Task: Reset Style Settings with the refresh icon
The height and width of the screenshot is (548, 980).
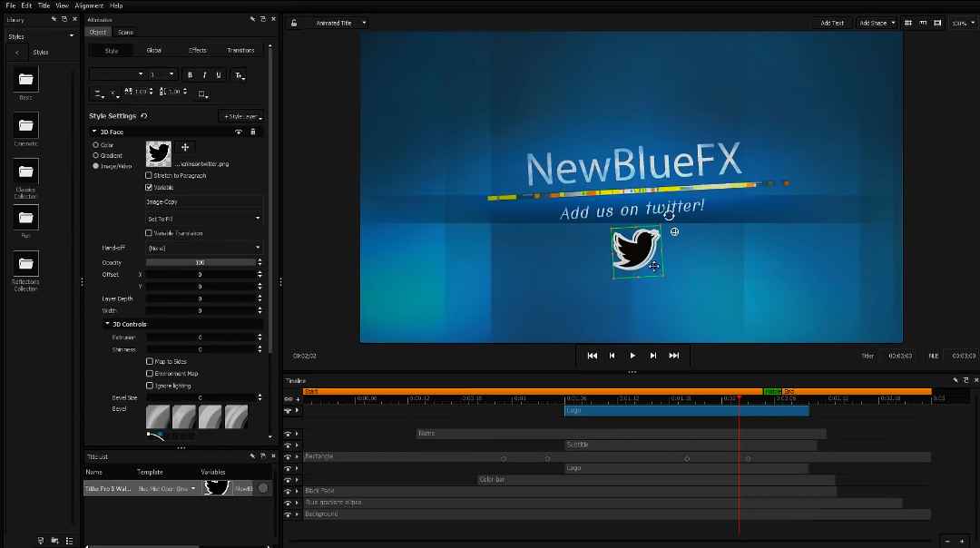Action: (144, 115)
